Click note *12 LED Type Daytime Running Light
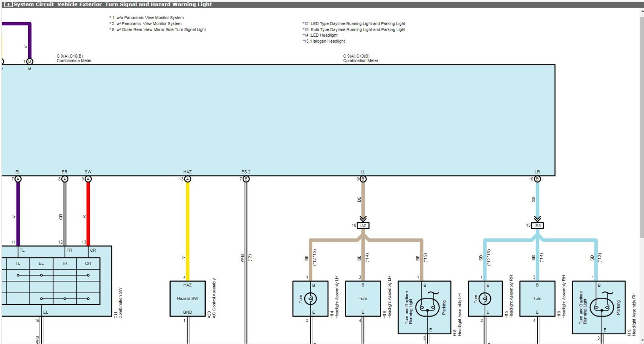 click(354, 23)
